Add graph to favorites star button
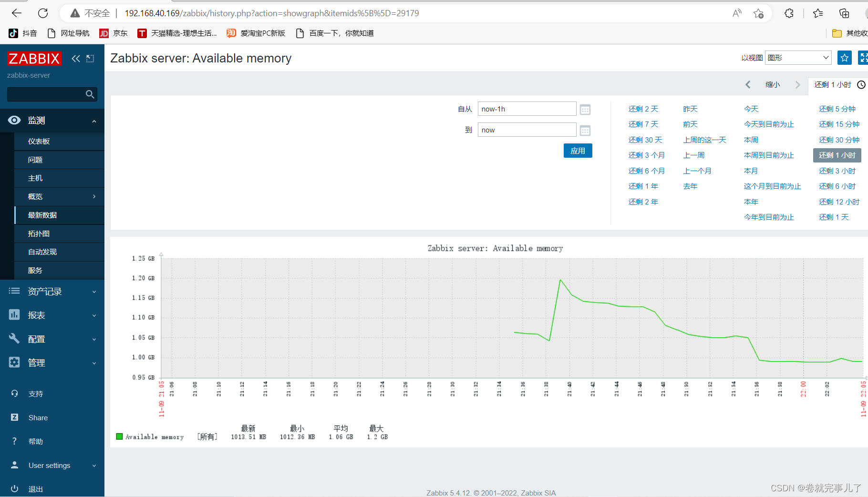The height and width of the screenshot is (497, 868). click(x=845, y=58)
